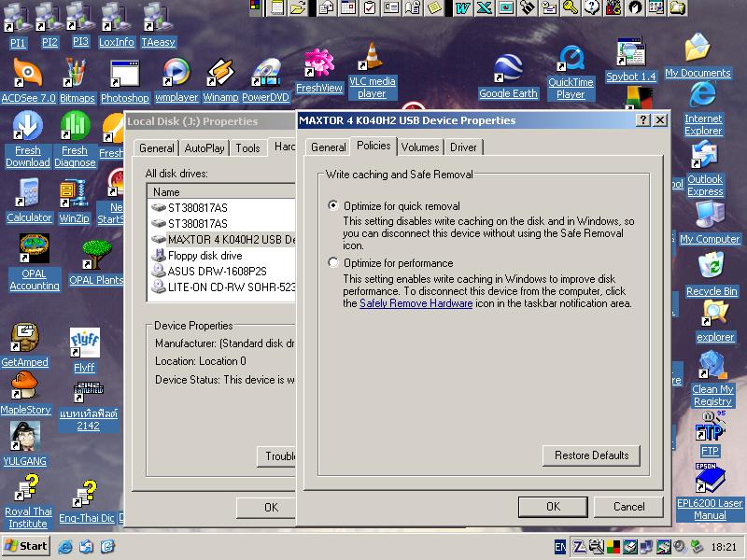
Task: Open the General tab in MAXTOR properties
Action: pos(328,147)
